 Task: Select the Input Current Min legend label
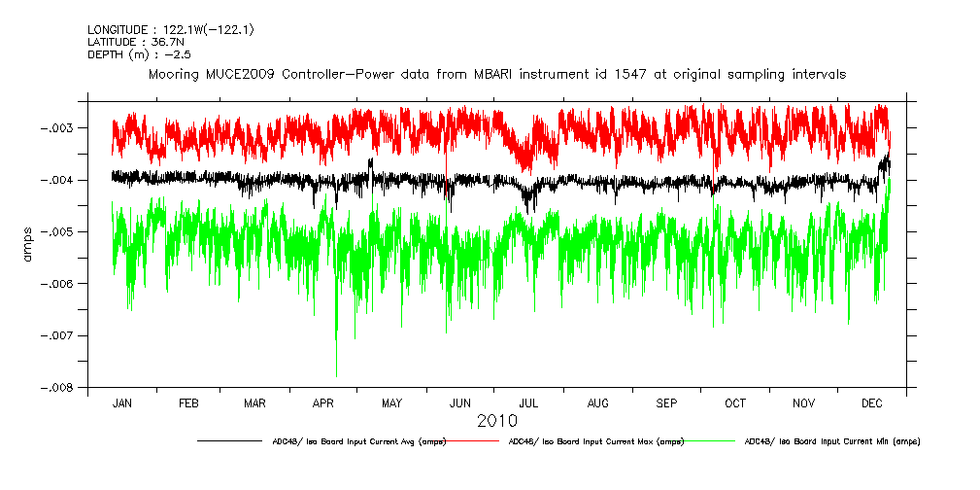pos(832,441)
